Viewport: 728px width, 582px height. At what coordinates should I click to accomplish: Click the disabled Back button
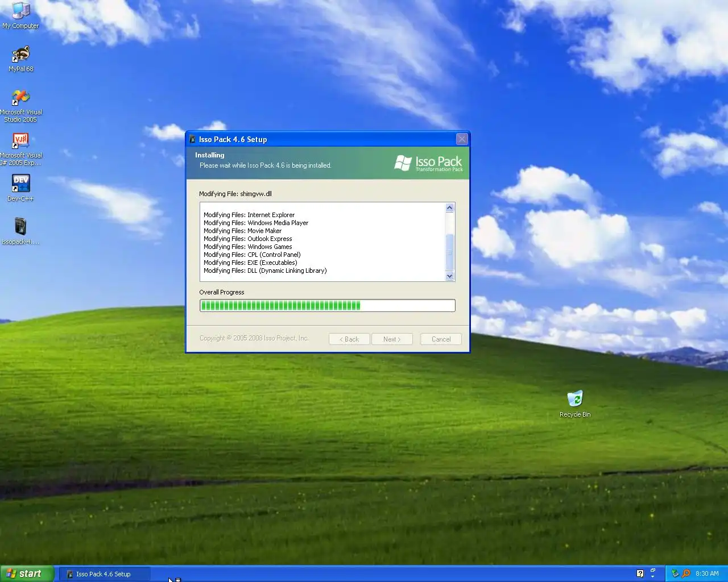coord(349,339)
